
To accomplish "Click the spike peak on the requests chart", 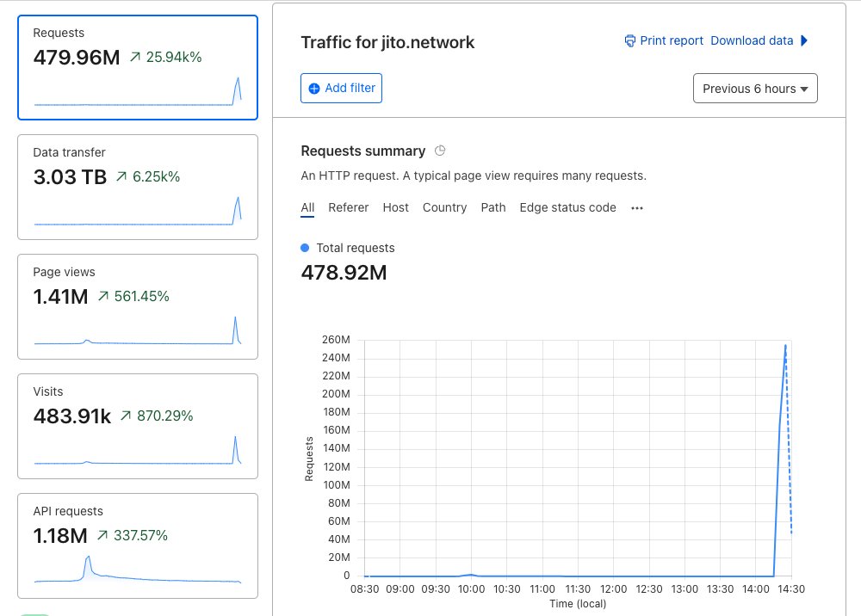I will click(x=786, y=346).
